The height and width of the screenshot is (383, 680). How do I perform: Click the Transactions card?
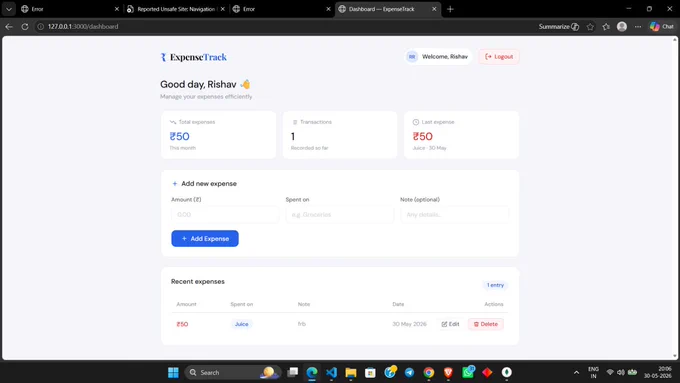coord(340,135)
